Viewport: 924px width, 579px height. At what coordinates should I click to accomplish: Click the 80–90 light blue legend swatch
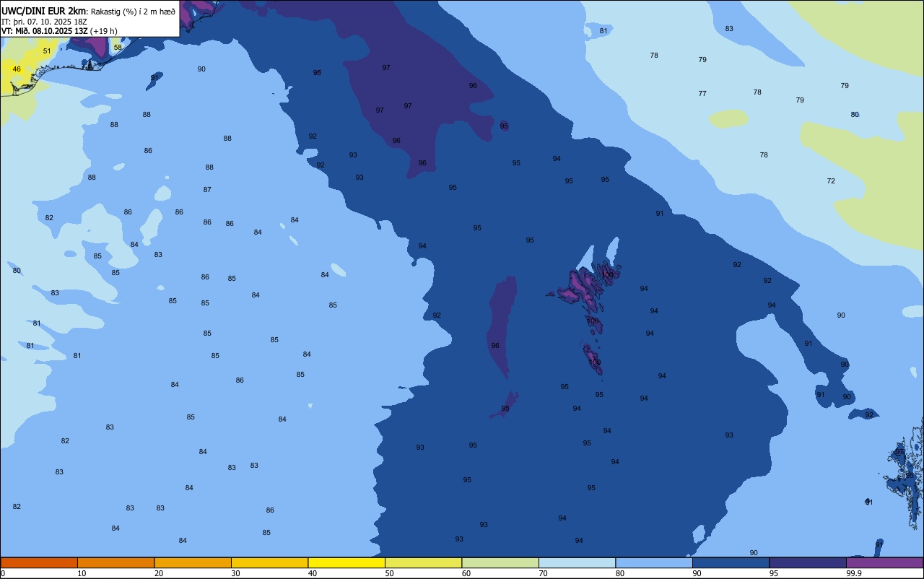coord(654,562)
